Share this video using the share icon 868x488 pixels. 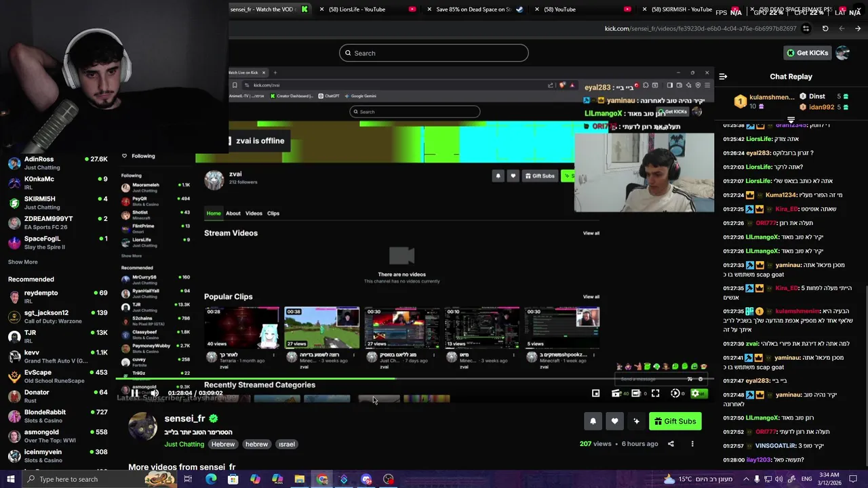pos(671,444)
